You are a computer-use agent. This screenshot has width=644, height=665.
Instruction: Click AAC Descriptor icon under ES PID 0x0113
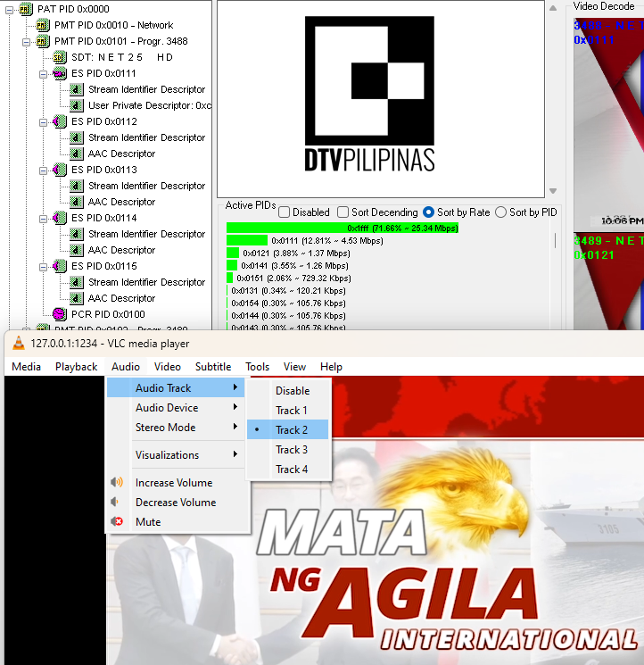click(x=77, y=202)
